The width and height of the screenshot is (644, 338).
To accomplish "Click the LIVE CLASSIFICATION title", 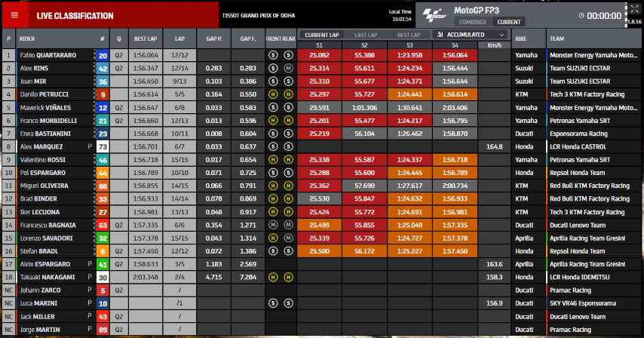I will [75, 16].
